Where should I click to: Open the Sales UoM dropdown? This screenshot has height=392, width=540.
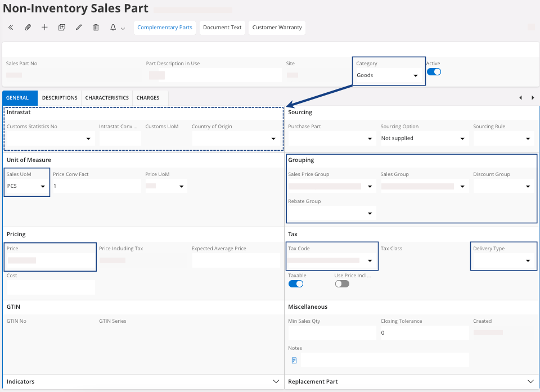[x=26, y=186]
